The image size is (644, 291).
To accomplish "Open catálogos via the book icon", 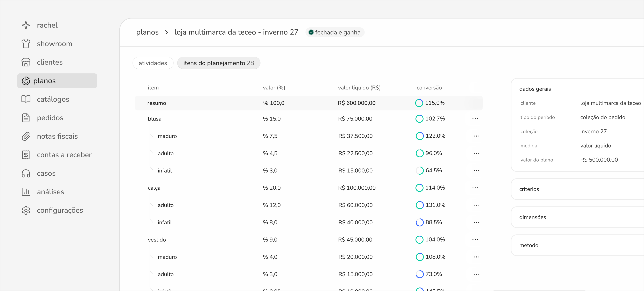I will 26,99.
